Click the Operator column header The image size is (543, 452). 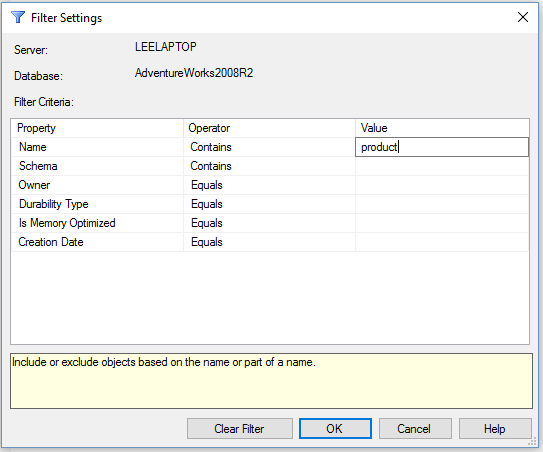click(269, 128)
